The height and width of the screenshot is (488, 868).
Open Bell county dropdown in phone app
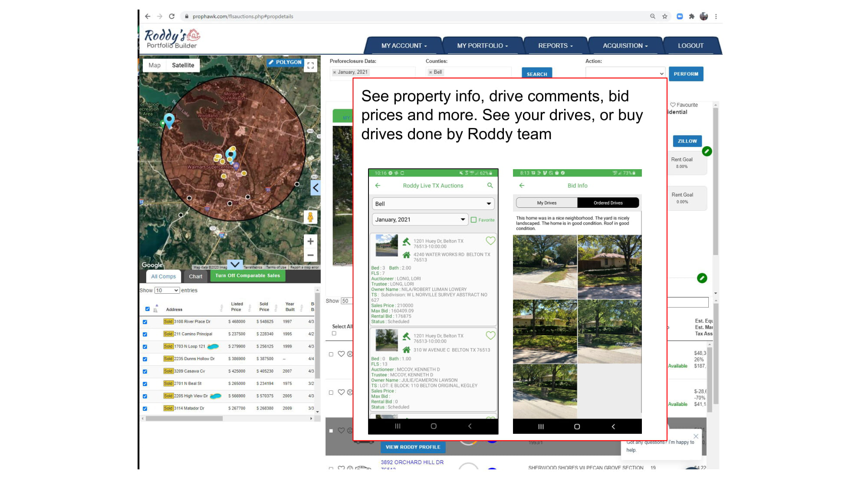click(433, 204)
